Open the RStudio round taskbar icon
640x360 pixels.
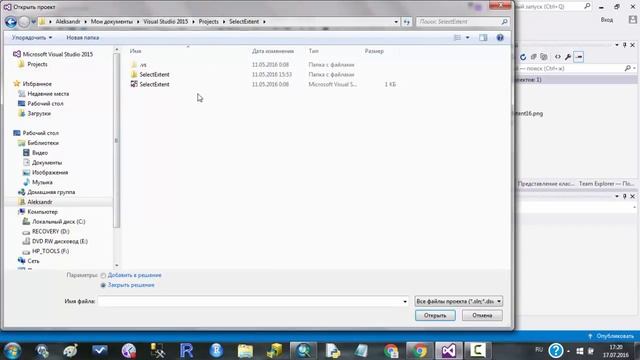click(216, 351)
